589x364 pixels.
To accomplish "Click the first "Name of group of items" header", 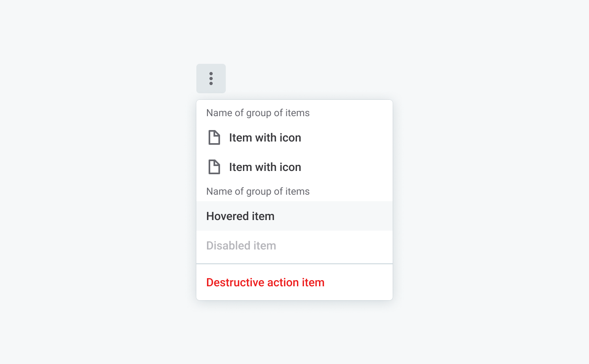I will (258, 113).
